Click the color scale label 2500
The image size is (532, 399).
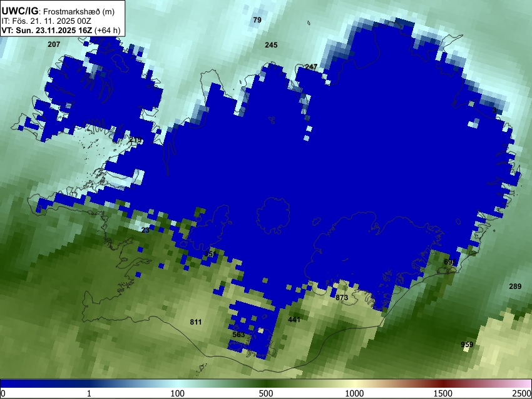coord(522,393)
